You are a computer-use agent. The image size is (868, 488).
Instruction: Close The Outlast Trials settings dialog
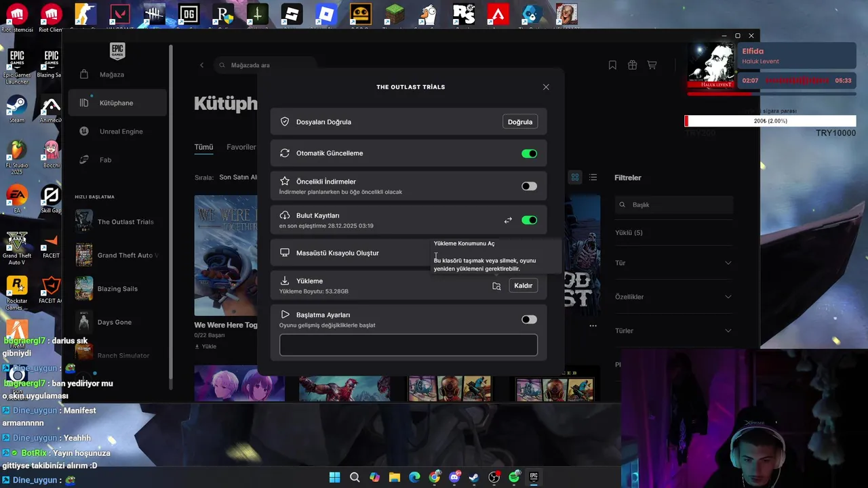pos(546,87)
